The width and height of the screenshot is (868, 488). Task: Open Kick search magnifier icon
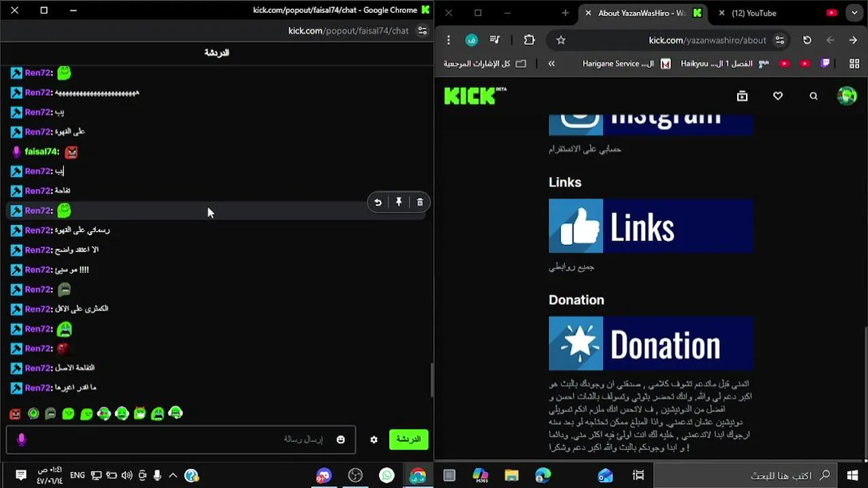(x=814, y=96)
